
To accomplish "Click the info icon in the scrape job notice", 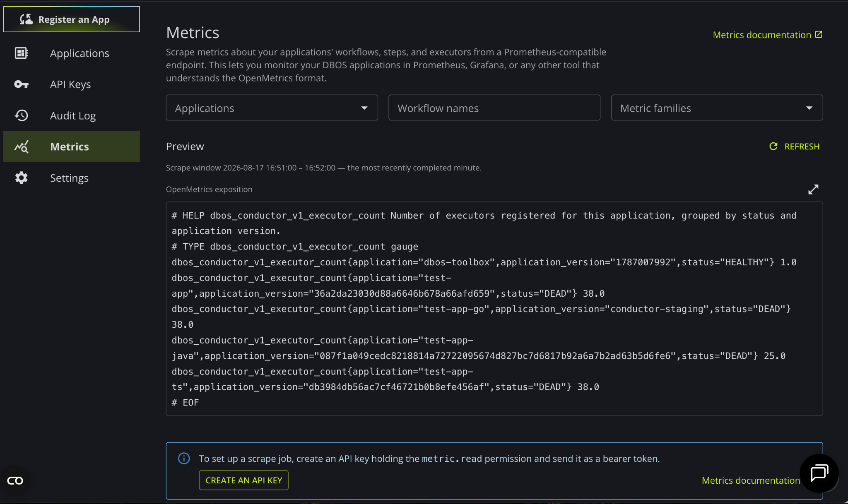I will (x=184, y=458).
